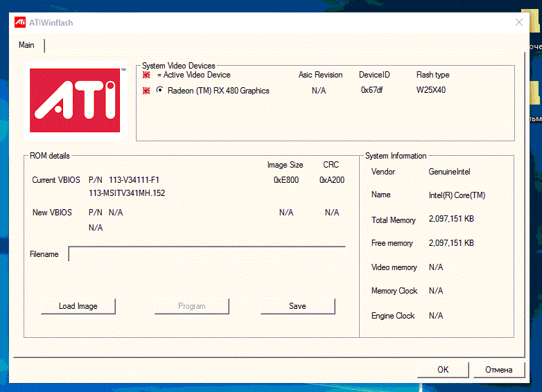Click the Total Memory value 2,097,151 KB
Image resolution: width=542 pixels, height=392 pixels.
coord(451,219)
